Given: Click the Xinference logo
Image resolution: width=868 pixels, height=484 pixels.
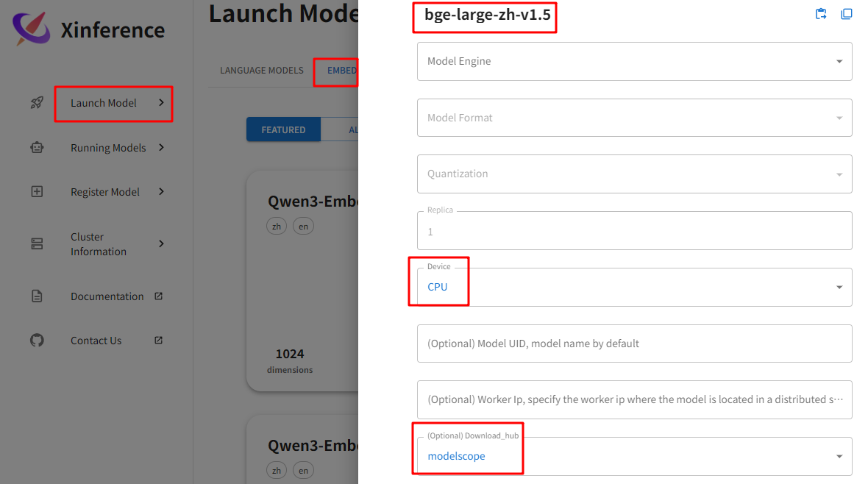Looking at the screenshot, I should pyautogui.click(x=32, y=29).
